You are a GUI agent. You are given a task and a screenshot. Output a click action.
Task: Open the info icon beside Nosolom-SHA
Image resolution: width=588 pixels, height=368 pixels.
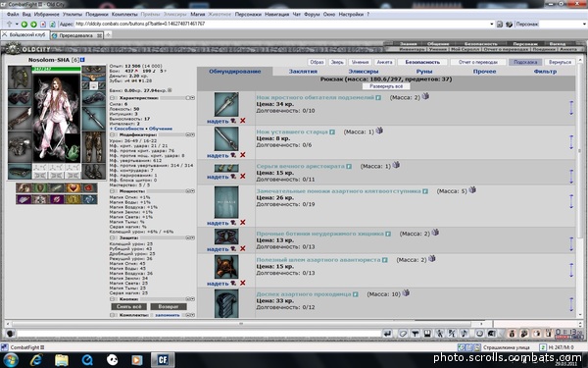click(82, 60)
